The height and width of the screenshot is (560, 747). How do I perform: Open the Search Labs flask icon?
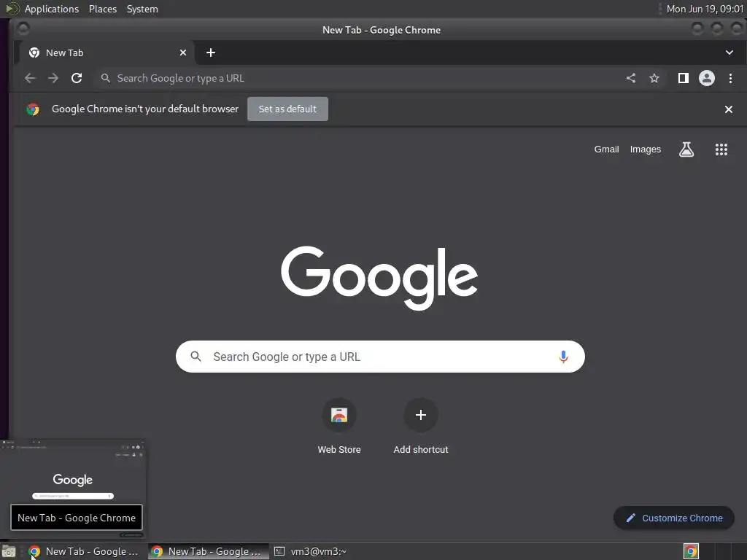tap(686, 149)
